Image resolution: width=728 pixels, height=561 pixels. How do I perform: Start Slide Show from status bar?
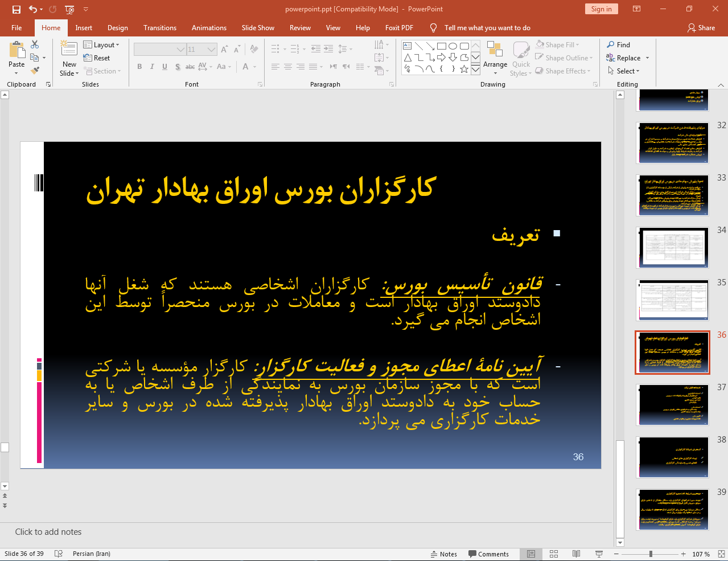(x=599, y=554)
